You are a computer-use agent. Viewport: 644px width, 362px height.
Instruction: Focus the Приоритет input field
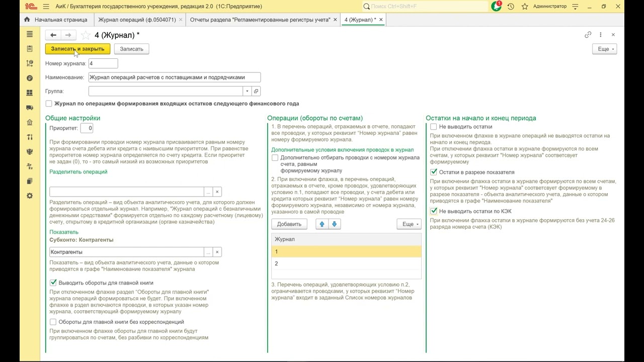click(87, 128)
